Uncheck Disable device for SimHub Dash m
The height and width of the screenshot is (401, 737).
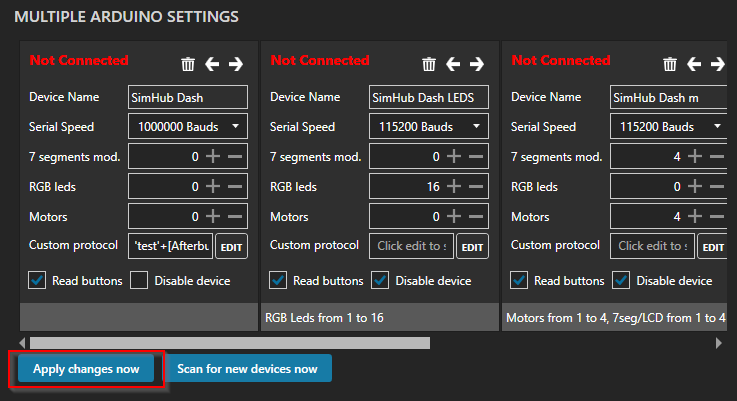621,280
